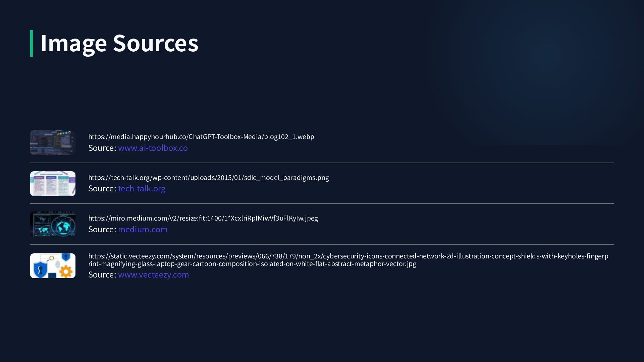This screenshot has width=644, height=362.
Task: Click the Source label before www.ai-toolbox.co
Action: [102, 148]
